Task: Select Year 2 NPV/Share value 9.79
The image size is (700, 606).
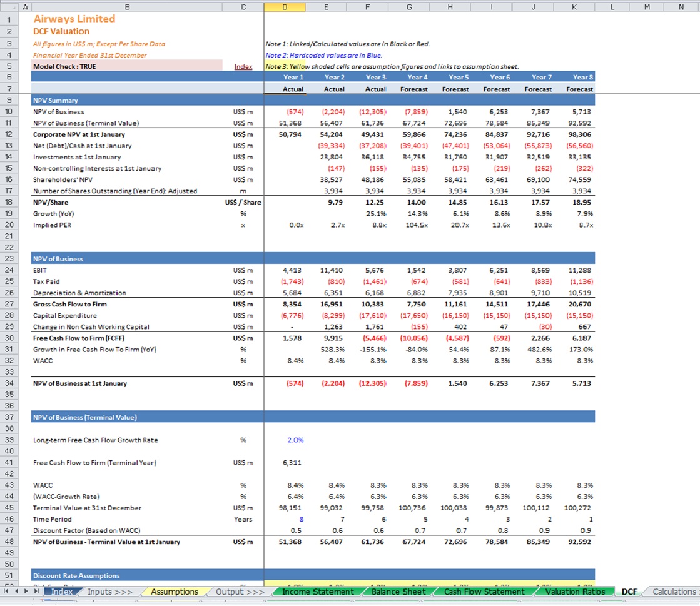Action: [327, 202]
